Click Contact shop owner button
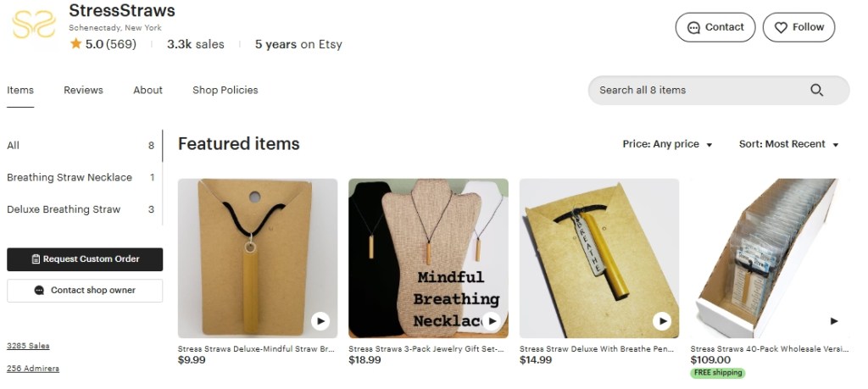The width and height of the screenshot is (868, 389). 85,291
